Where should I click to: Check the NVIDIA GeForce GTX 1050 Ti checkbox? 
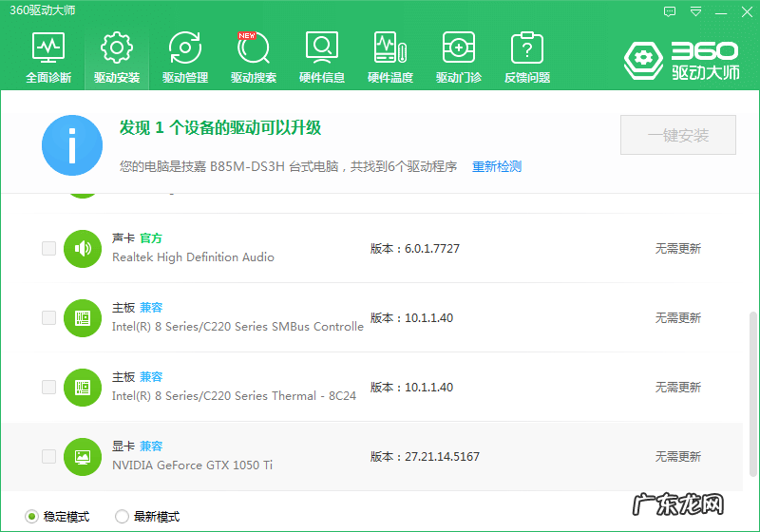coord(49,456)
